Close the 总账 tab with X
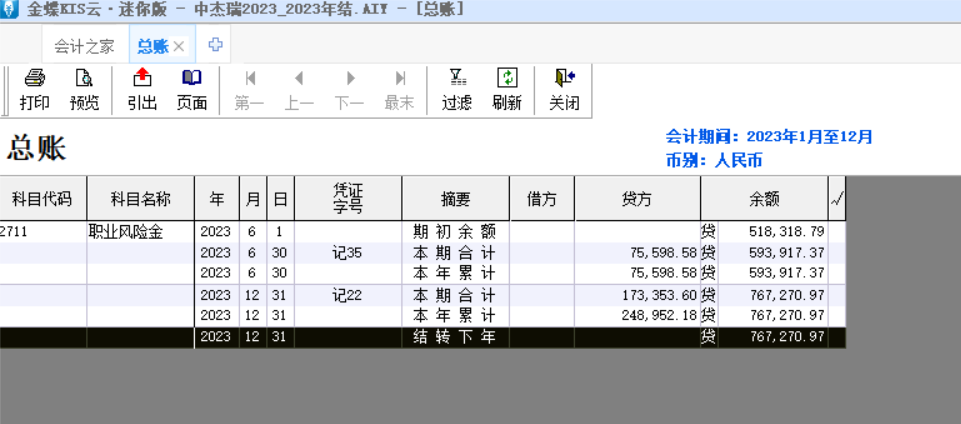Viewport: 961px width, 424px height. click(179, 46)
